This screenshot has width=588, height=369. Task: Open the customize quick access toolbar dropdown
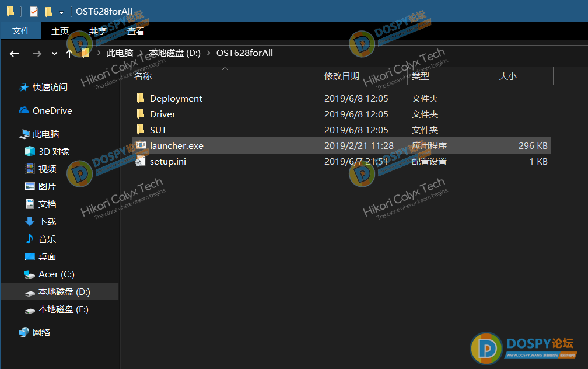tap(61, 12)
